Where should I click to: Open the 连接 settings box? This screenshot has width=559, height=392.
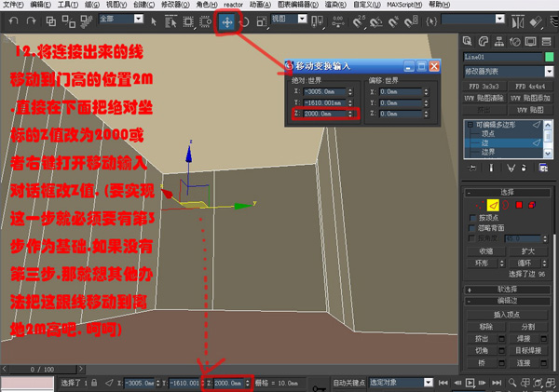tap(544, 363)
